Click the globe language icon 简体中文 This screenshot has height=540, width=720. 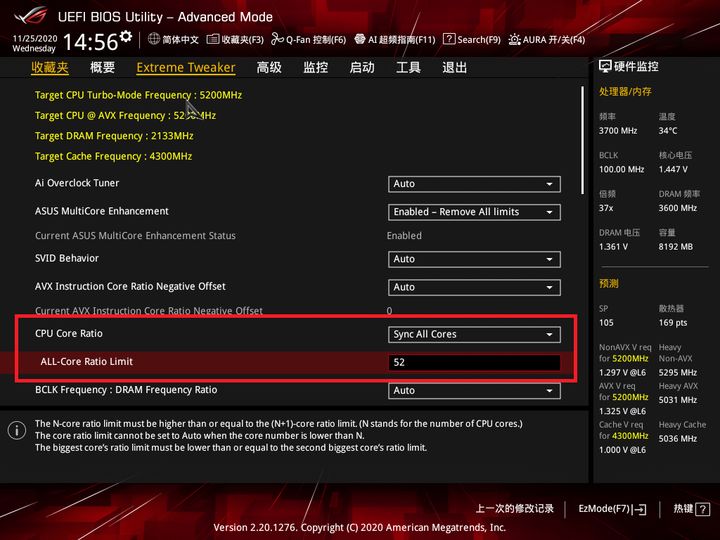tap(154, 40)
